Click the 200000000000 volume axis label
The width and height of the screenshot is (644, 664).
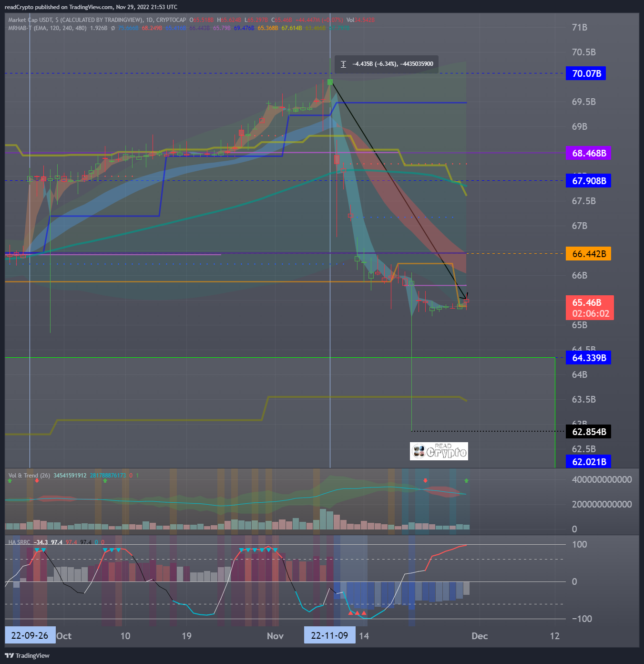[602, 504]
